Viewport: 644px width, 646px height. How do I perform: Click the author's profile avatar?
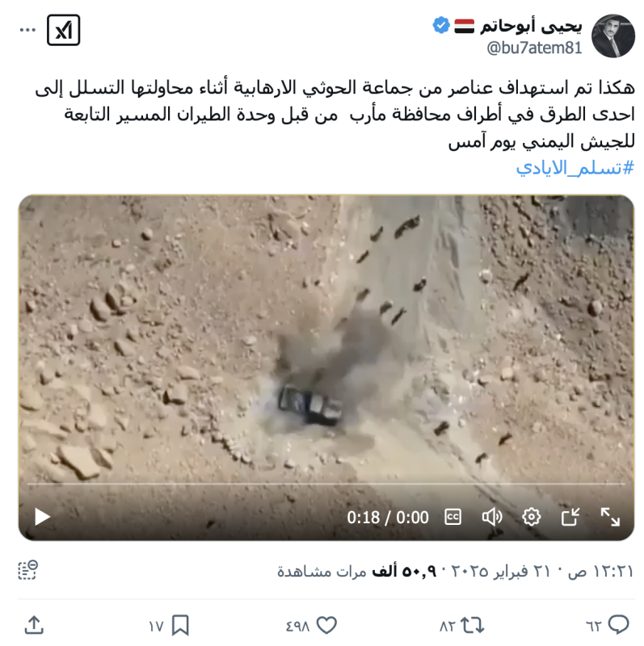[x=612, y=36]
